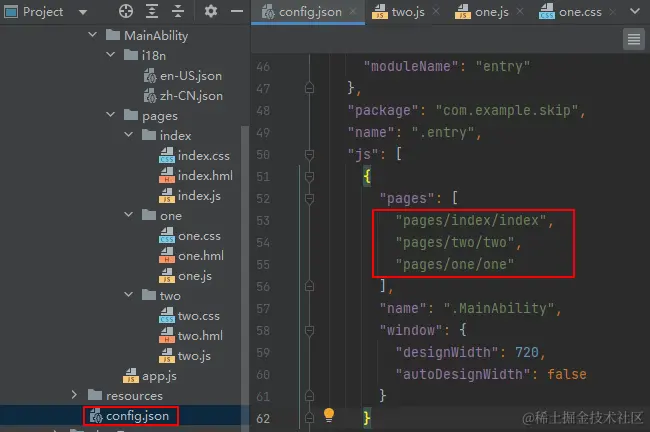The width and height of the screenshot is (650, 432).
Task: Open the Project panel gear settings
Action: point(211,11)
